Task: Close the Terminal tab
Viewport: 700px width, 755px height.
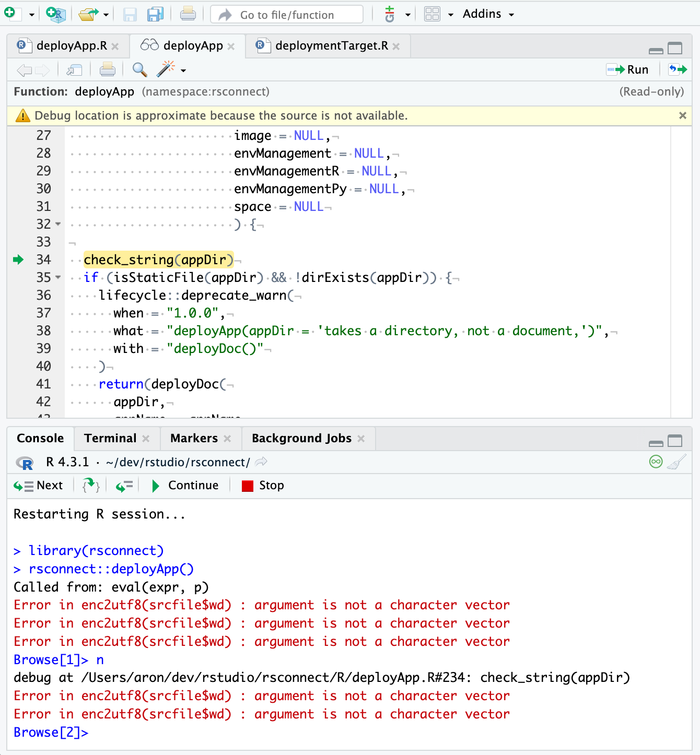Action: [146, 439]
